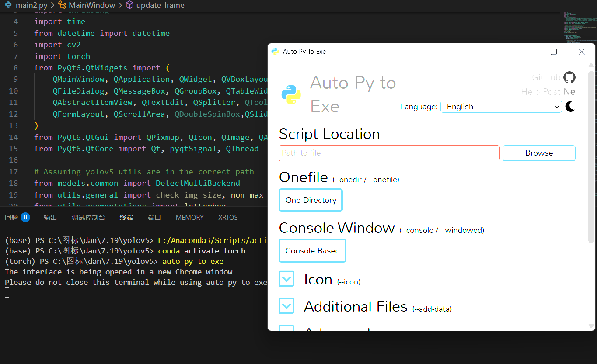
Task: Click the Additional Files section heading
Action: 356,306
